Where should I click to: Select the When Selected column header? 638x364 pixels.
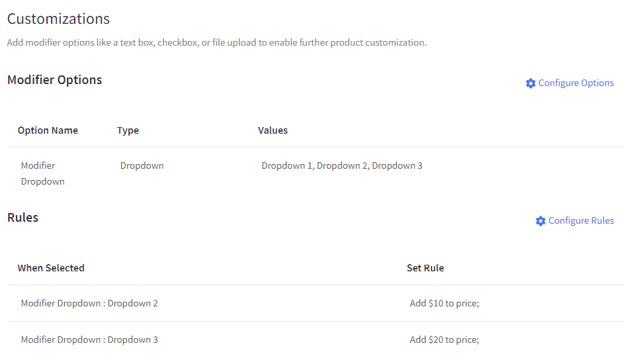pyautogui.click(x=51, y=268)
